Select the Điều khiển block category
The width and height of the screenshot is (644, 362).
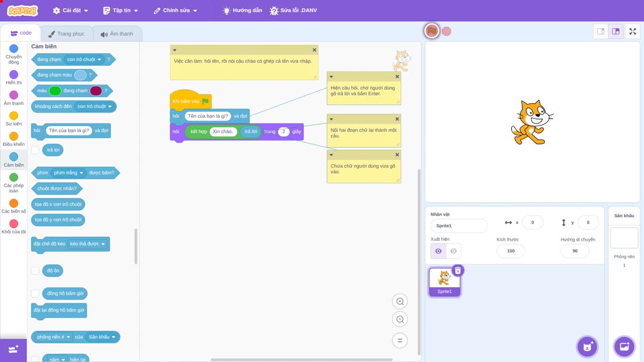tap(13, 139)
